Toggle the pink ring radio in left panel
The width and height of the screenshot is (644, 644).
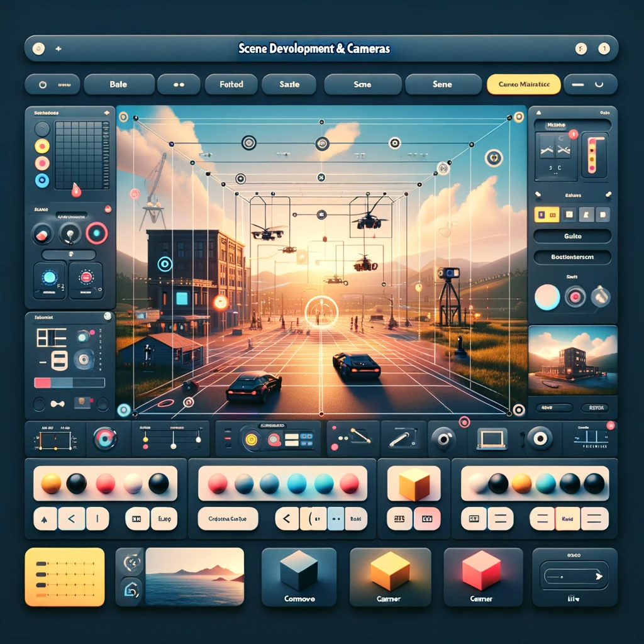click(x=42, y=163)
